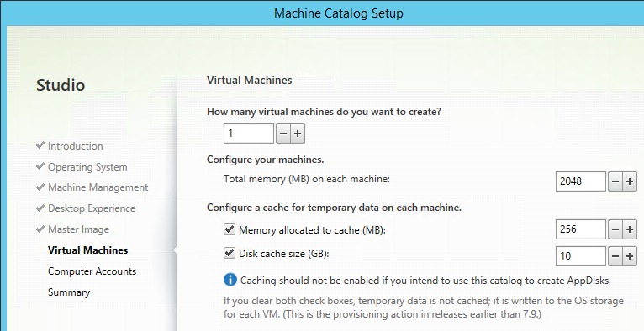Increase the number of virtual machines

tap(298, 134)
